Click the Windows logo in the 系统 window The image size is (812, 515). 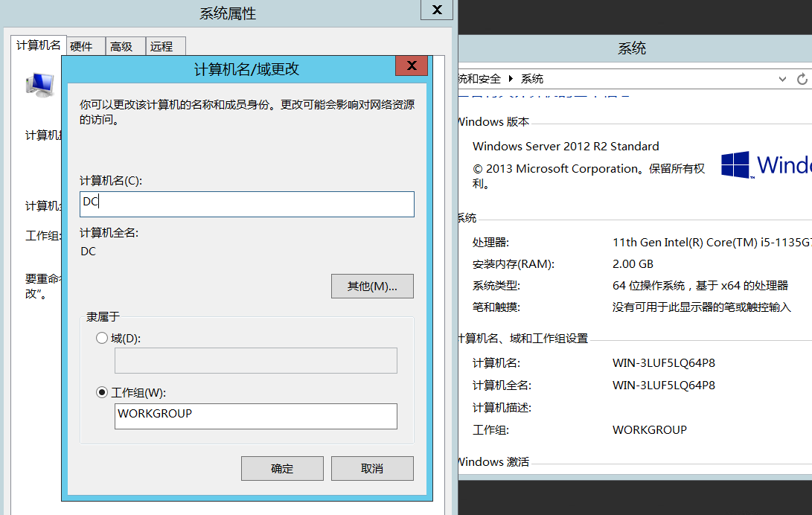tap(735, 164)
